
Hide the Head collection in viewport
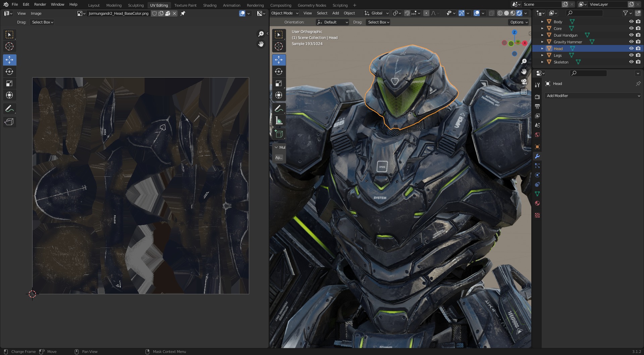tap(631, 48)
